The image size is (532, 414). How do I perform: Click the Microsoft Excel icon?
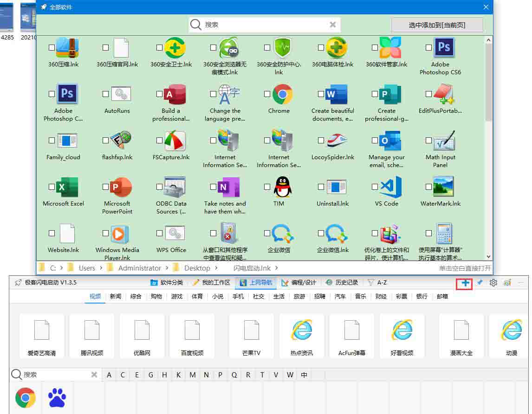pyautogui.click(x=67, y=187)
